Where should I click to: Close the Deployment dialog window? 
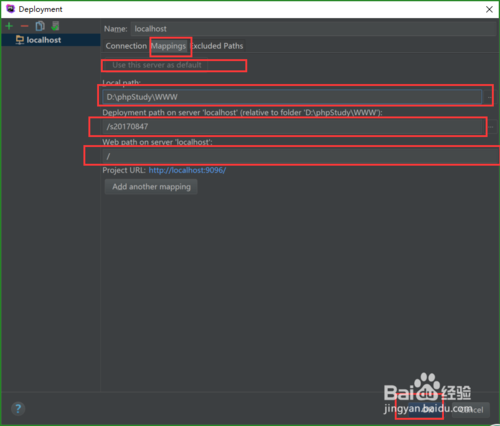coord(489,9)
